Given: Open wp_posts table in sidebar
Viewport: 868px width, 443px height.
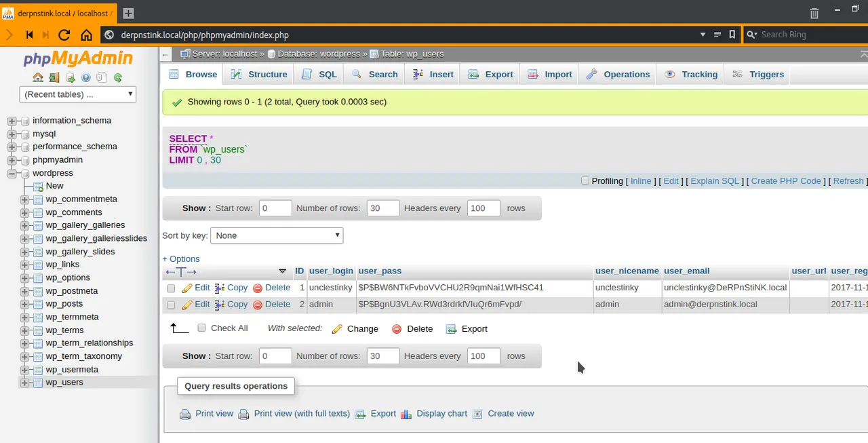Looking at the screenshot, I should click(x=64, y=304).
